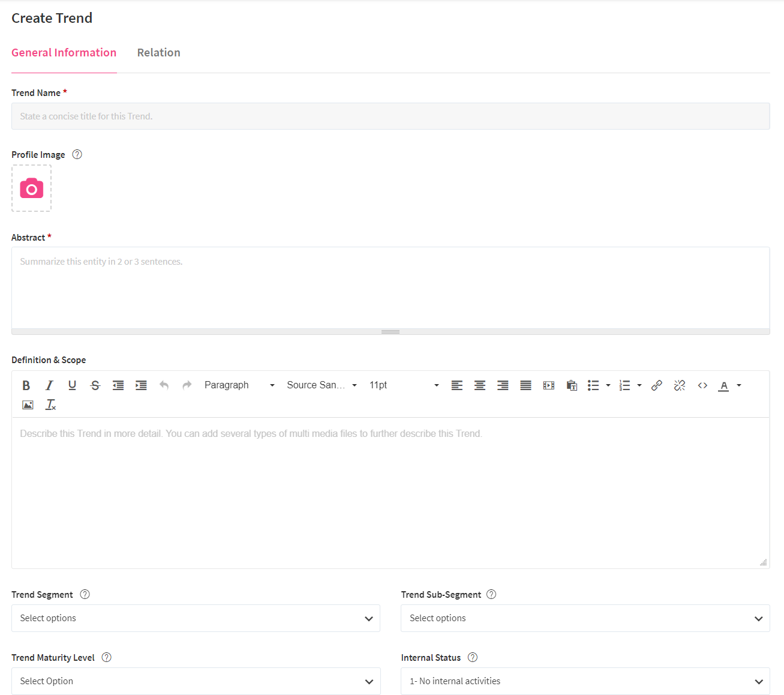Viewport: 784px width, 695px height.
Task: Toggle bold formatting in the editor
Action: click(26, 385)
